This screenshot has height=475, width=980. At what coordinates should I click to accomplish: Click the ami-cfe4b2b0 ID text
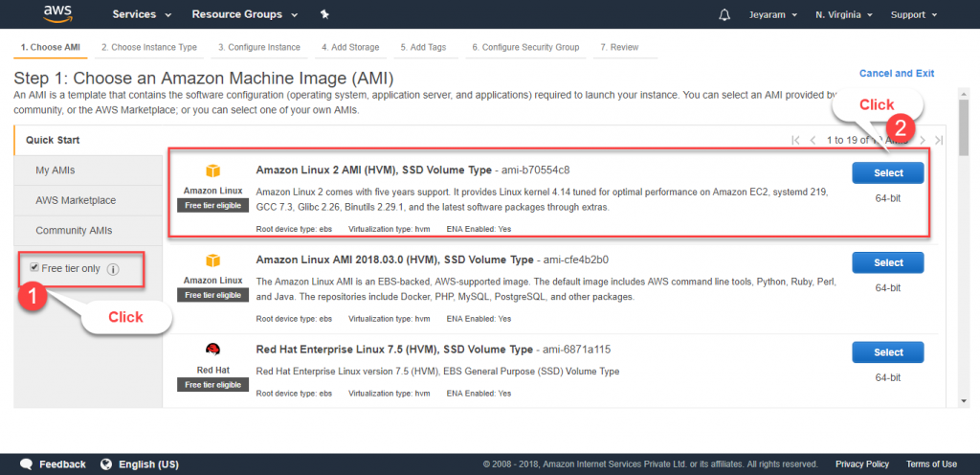(x=576, y=260)
